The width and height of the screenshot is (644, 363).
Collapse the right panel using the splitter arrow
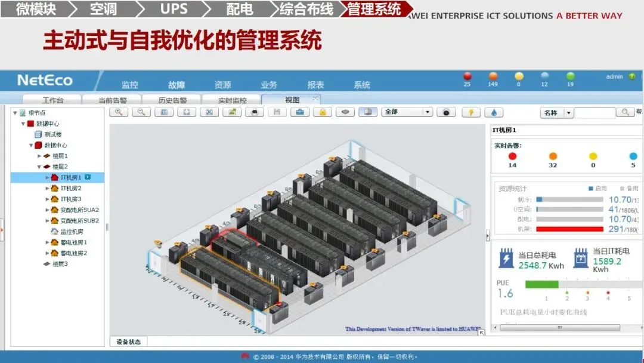488,236
